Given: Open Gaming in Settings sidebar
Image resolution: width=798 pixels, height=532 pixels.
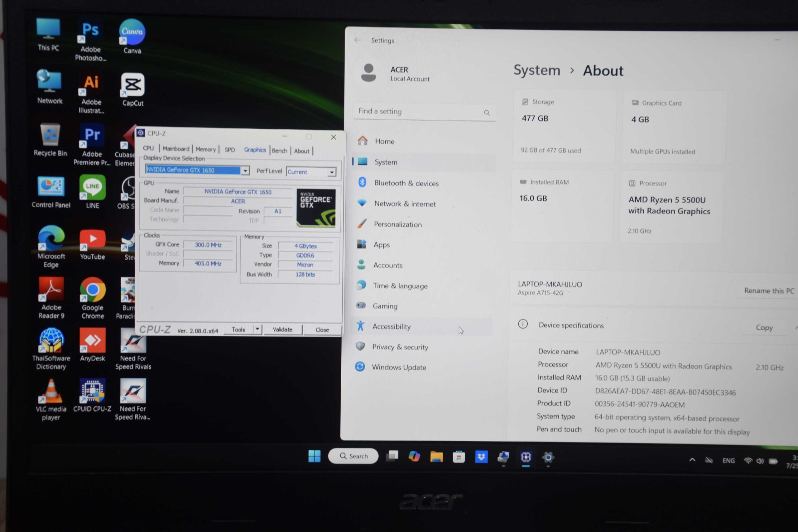Looking at the screenshot, I should (422, 306).
